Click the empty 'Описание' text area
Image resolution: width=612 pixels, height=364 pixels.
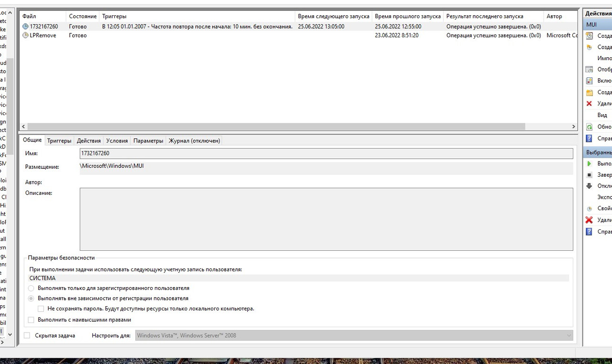coord(327,219)
